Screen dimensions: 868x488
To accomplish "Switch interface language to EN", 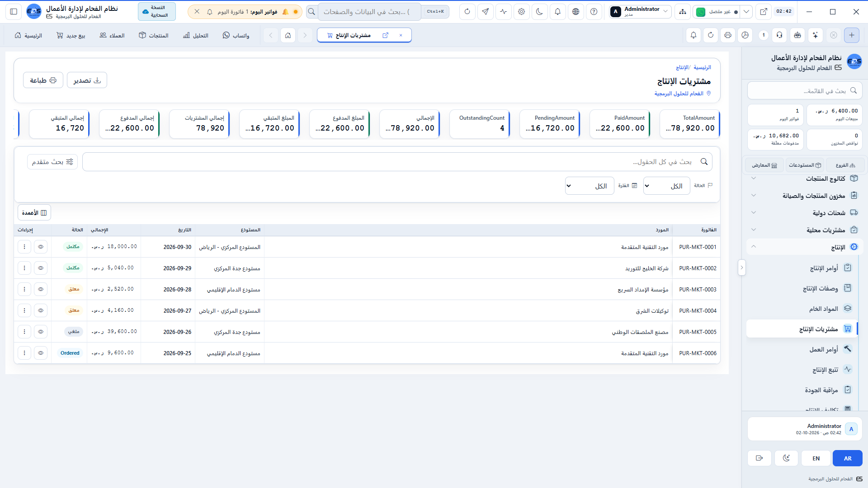I will [816, 458].
